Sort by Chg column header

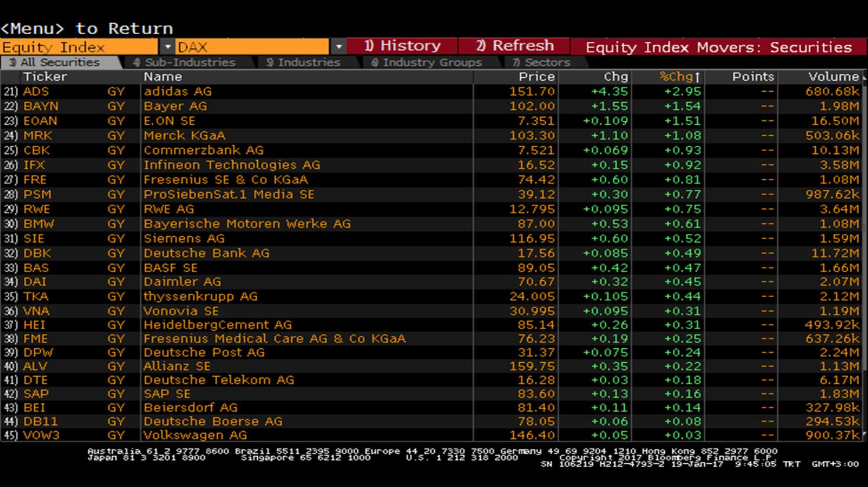(x=615, y=77)
